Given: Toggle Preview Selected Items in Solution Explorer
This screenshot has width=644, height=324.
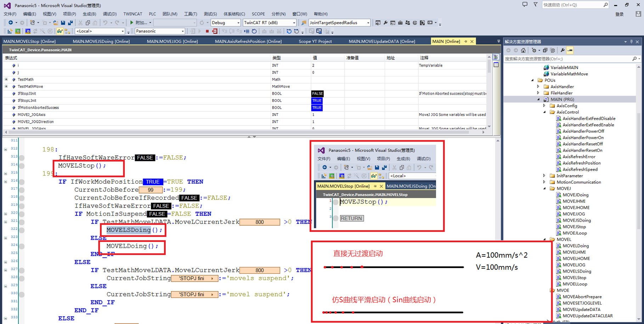Looking at the screenshot, I should coord(570,50).
